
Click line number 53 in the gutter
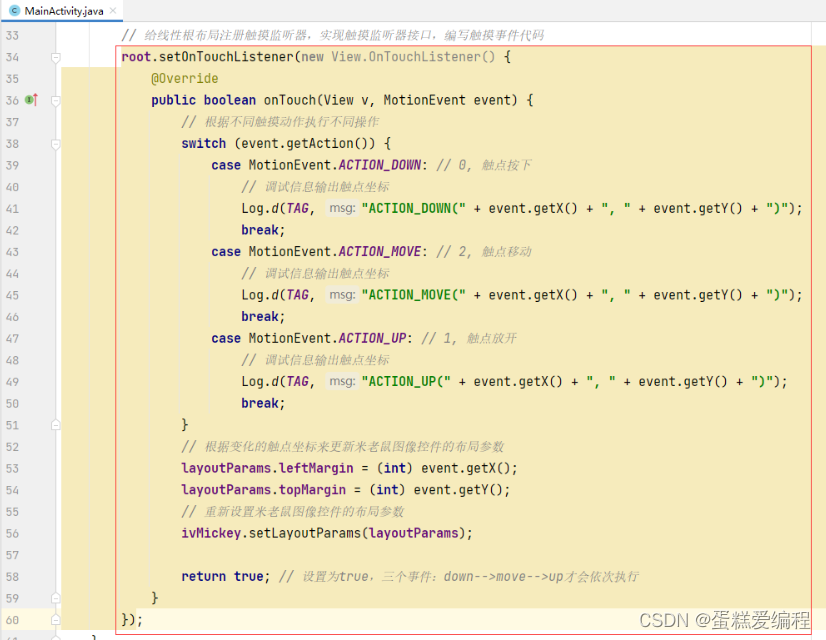click(12, 468)
